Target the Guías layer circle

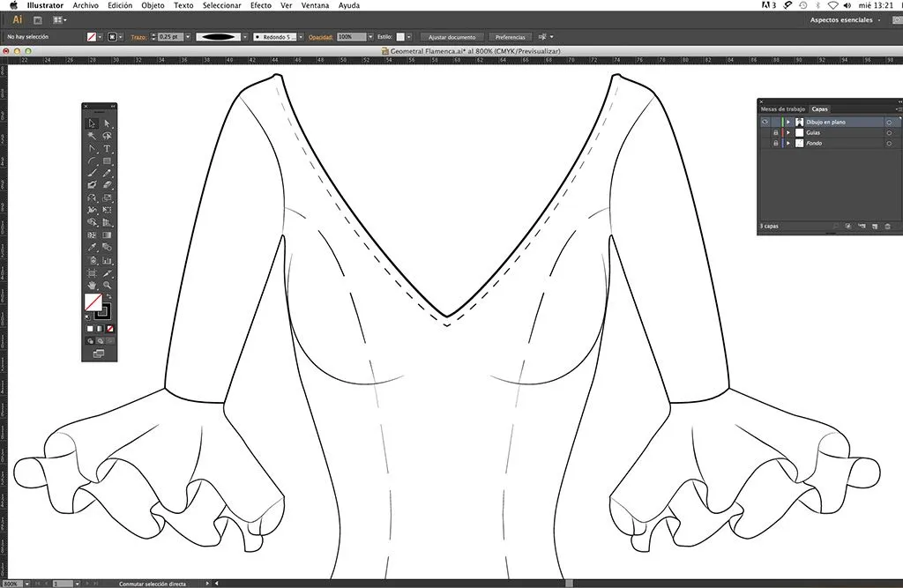coord(889,132)
